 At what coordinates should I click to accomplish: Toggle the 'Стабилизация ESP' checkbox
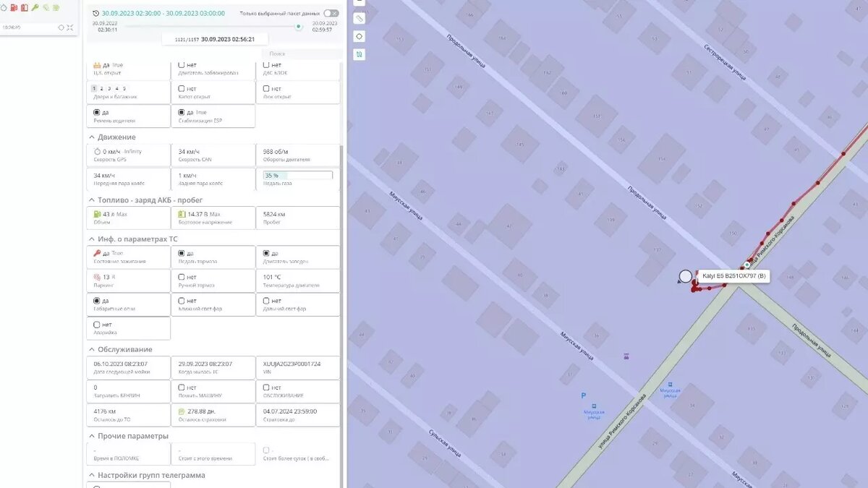coord(182,113)
